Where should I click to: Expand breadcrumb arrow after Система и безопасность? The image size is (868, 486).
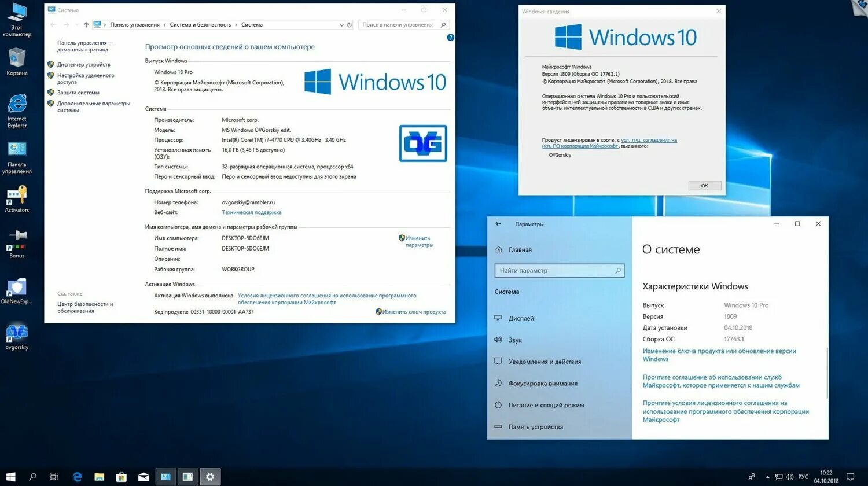click(x=236, y=25)
